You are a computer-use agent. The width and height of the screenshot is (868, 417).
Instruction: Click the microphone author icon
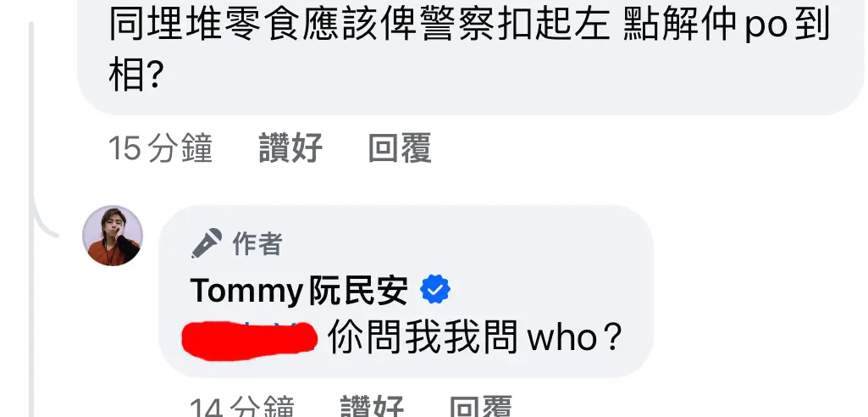[x=207, y=243]
